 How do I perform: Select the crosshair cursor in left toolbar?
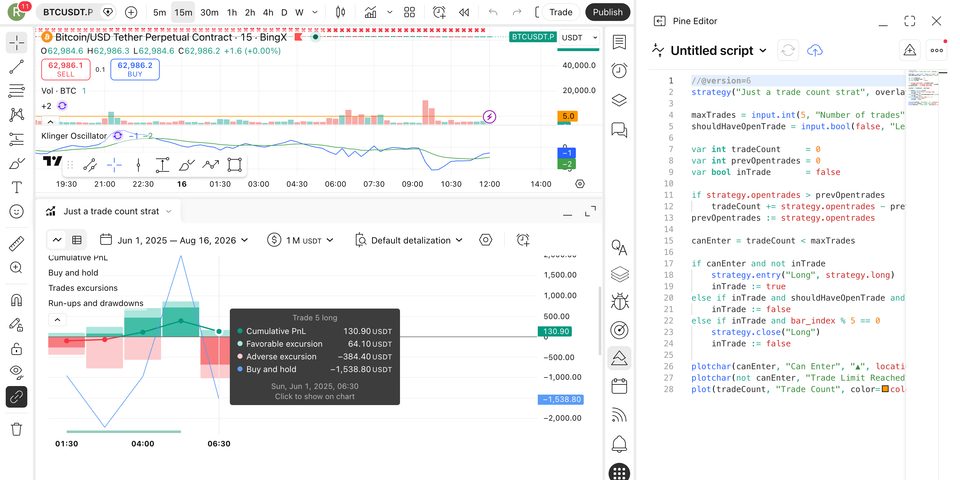17,42
